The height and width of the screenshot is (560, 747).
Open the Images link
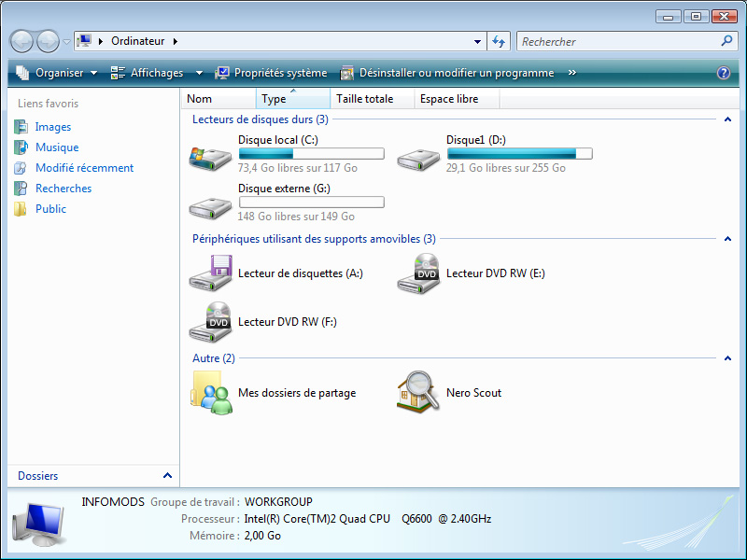point(53,127)
